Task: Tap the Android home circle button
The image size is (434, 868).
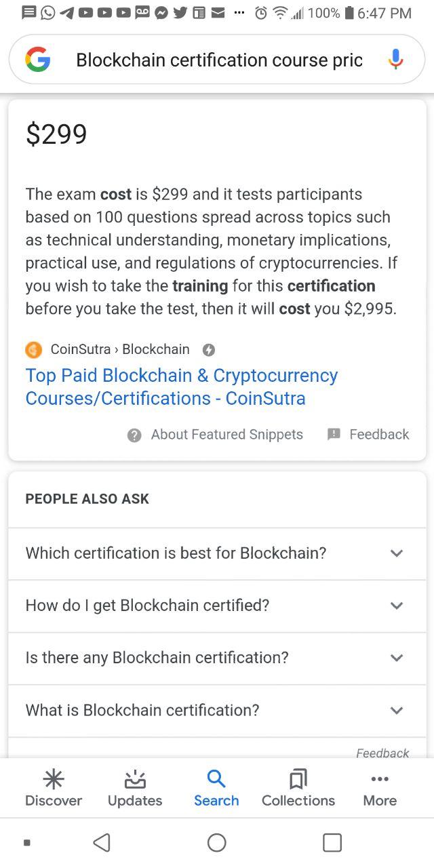Action: tap(217, 842)
